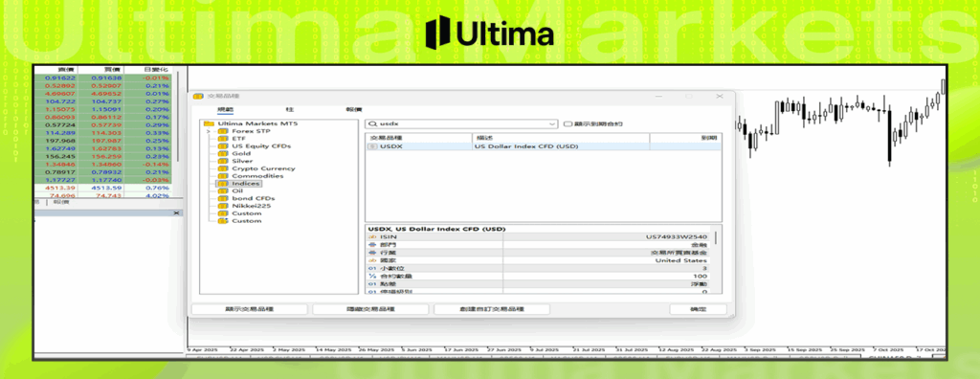The image size is (980, 379).
Task: Click the Forex STP folder icon
Action: pos(223,131)
